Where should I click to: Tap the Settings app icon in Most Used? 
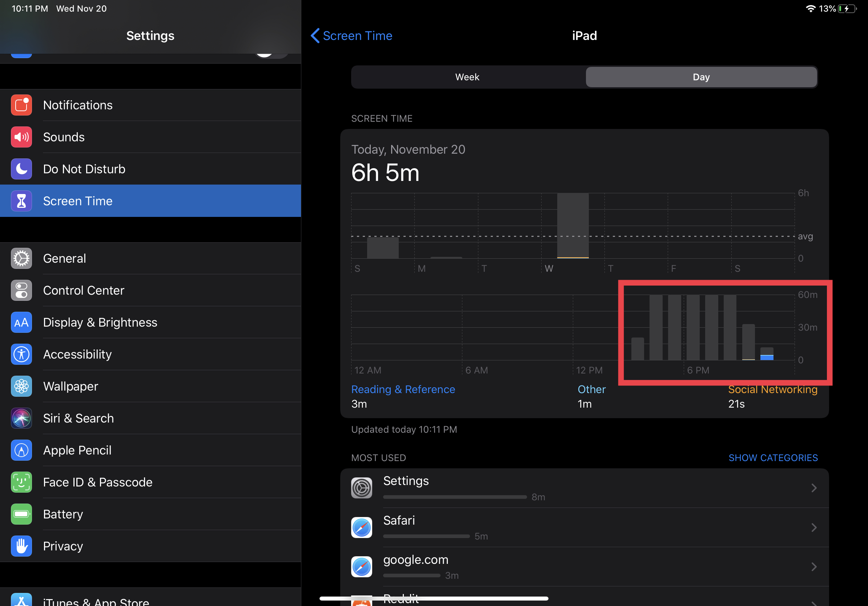point(361,488)
